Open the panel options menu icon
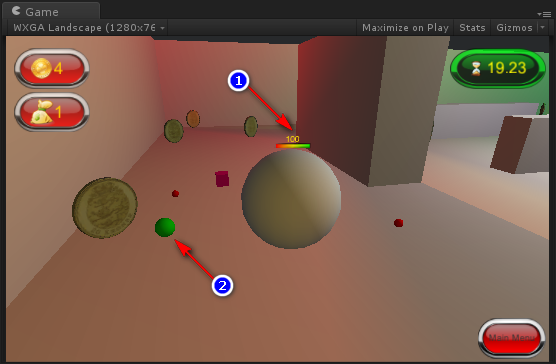 point(544,14)
